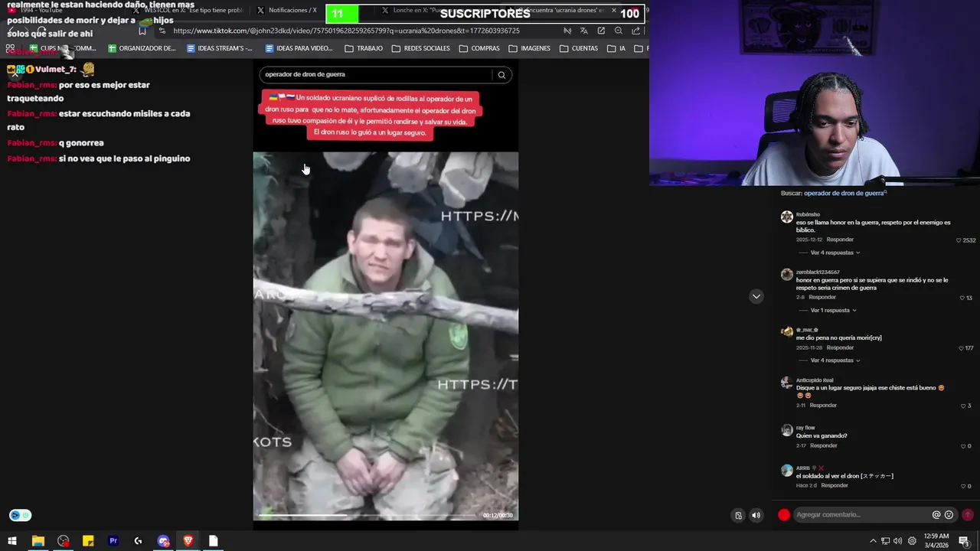Open the Logitech G HUB taskbar icon
980x551 pixels.
point(138,541)
